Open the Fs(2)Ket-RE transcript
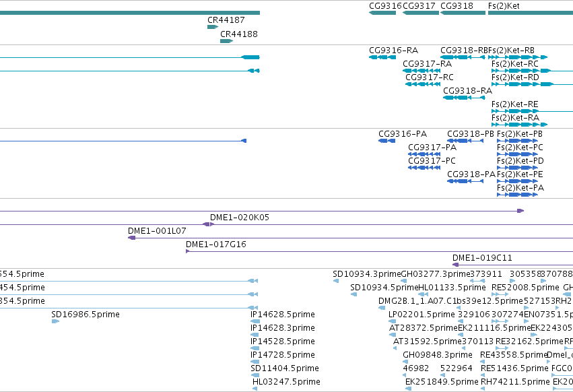The height and width of the screenshot is (392, 573). point(532,111)
